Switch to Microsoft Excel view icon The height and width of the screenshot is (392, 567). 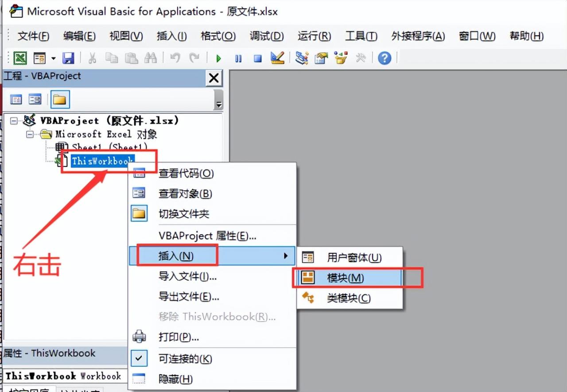(x=20, y=58)
